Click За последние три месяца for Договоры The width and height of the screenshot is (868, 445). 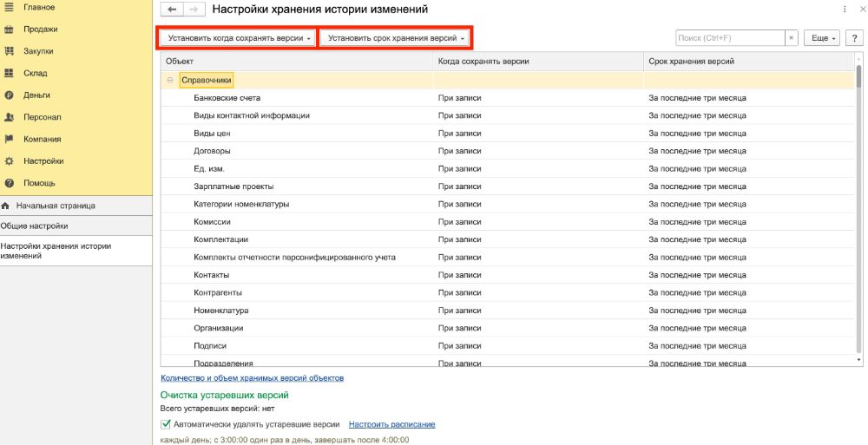coord(697,151)
